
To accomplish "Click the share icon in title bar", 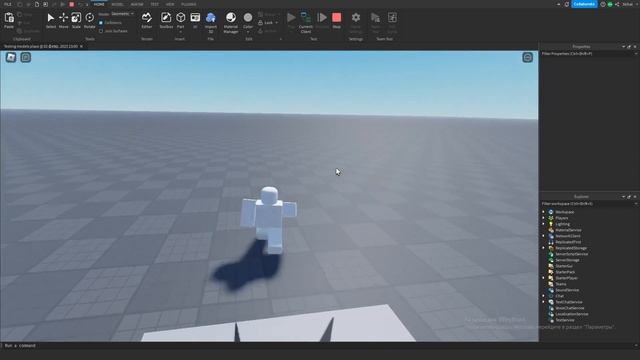I will click(617, 4).
